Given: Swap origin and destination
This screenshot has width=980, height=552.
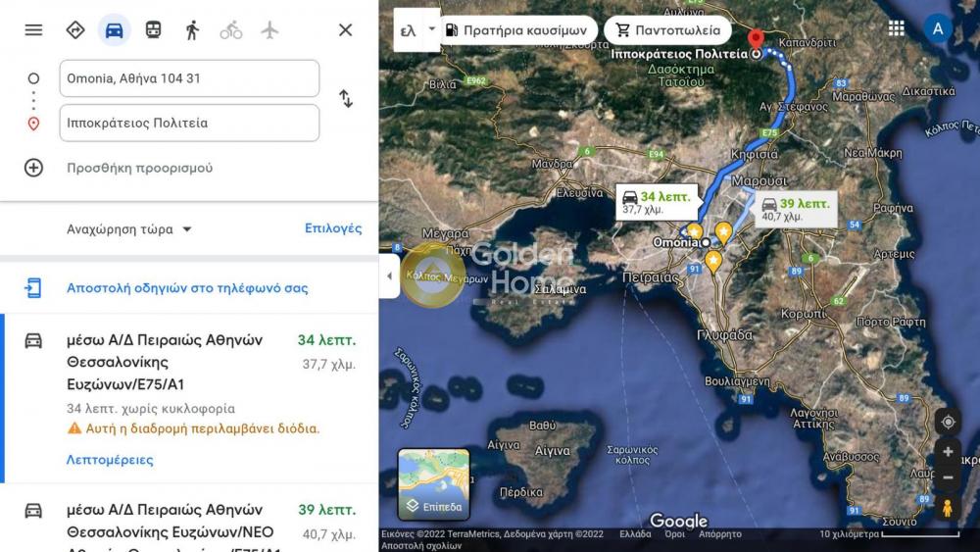Looking at the screenshot, I should [x=346, y=99].
